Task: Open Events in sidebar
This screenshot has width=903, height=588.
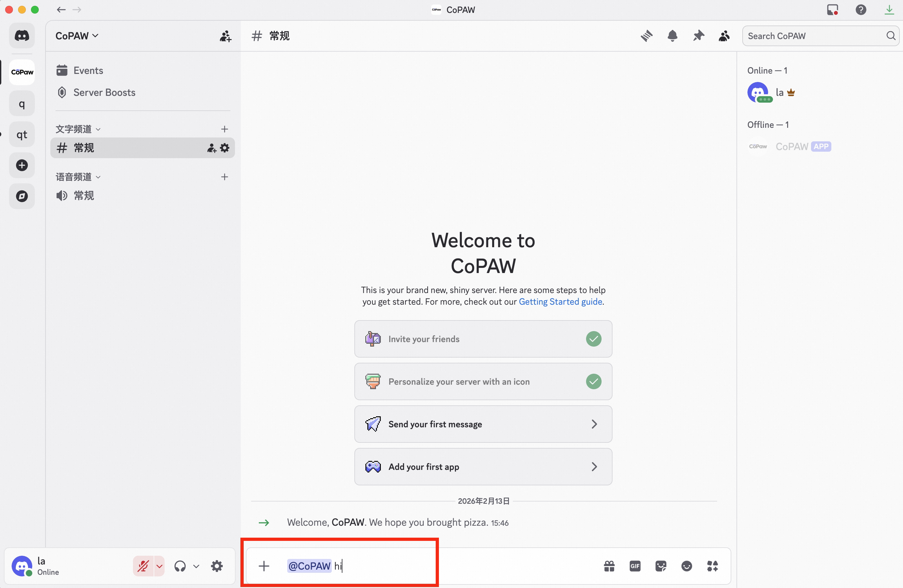Action: [x=88, y=71]
